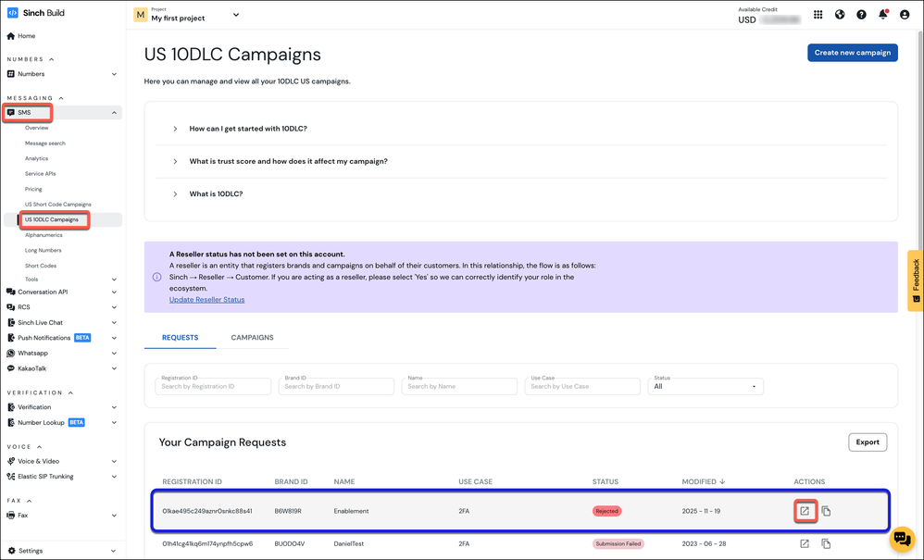Open the notifications bell

pos(883,15)
